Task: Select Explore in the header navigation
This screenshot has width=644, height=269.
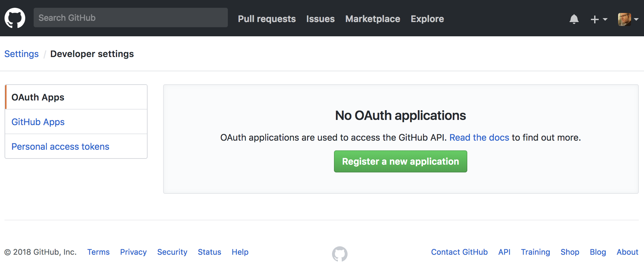Action: pyautogui.click(x=427, y=19)
